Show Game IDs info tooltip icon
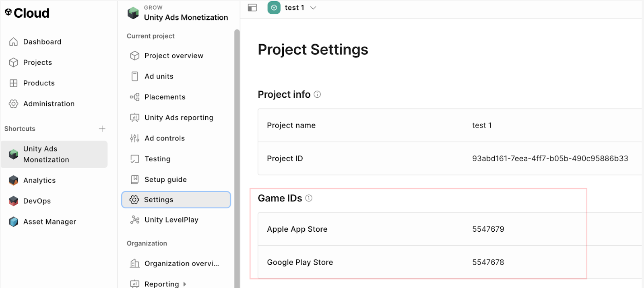644x288 pixels. click(x=309, y=198)
